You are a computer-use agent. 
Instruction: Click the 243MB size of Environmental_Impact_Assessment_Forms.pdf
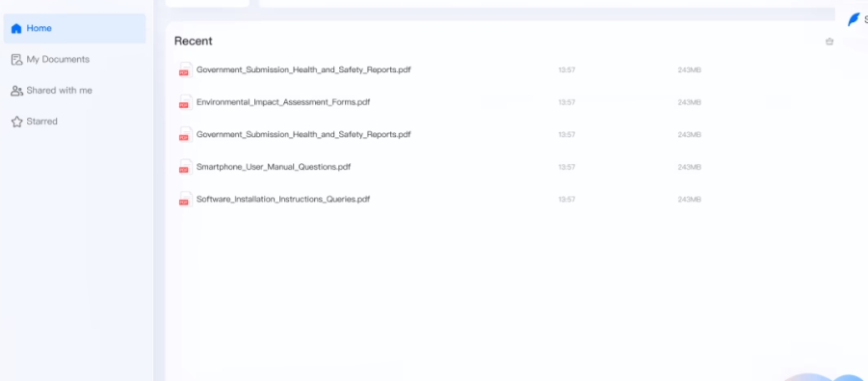[689, 102]
